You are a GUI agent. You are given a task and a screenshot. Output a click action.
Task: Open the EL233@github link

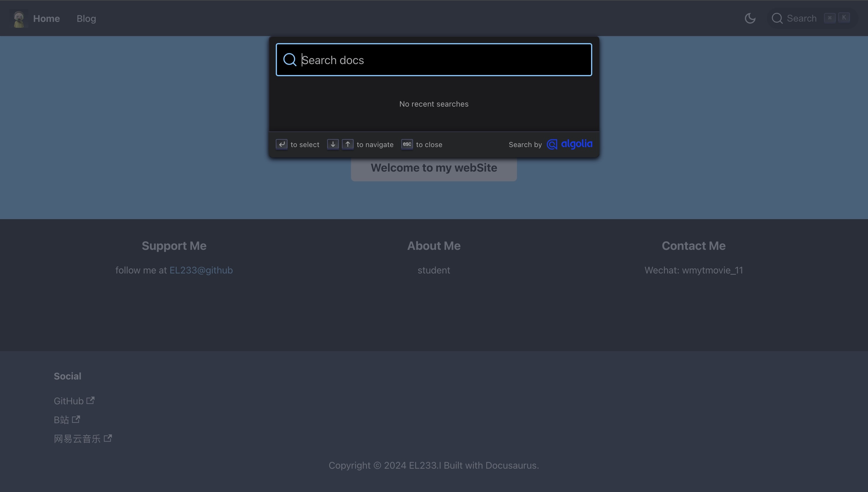(201, 270)
